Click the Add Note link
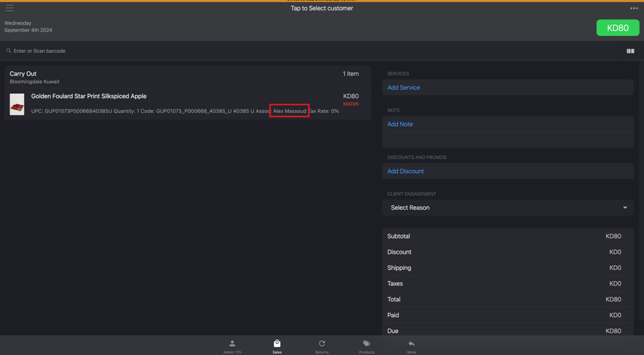This screenshot has height=355, width=644. [400, 124]
